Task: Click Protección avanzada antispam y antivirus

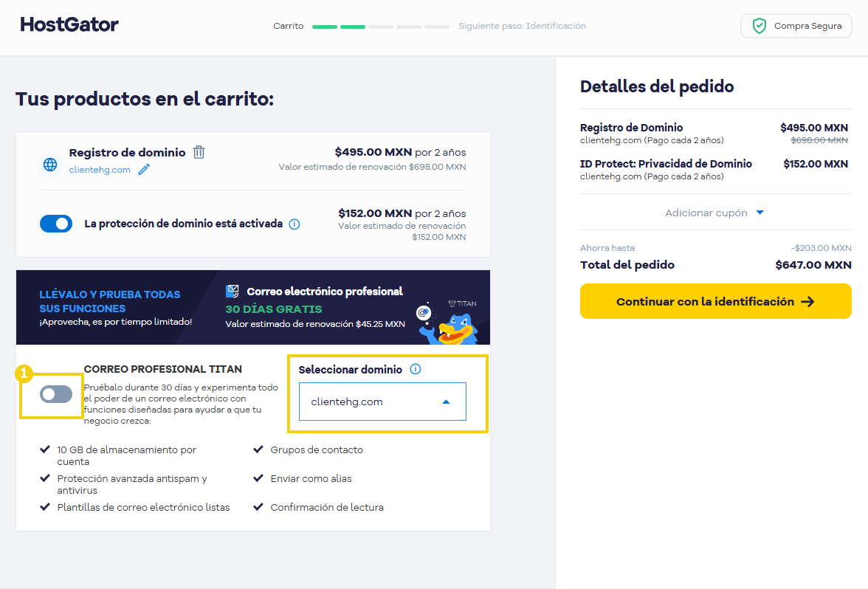Action: pyautogui.click(x=131, y=484)
